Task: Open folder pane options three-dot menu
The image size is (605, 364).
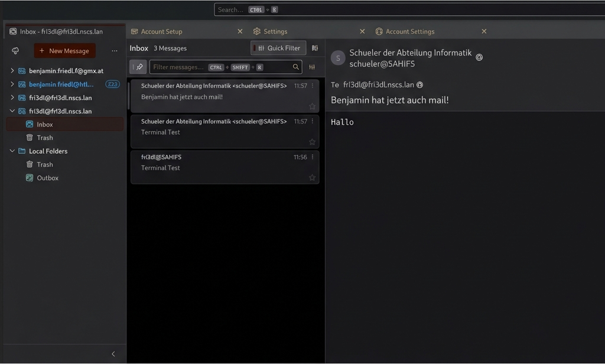Action: point(115,51)
